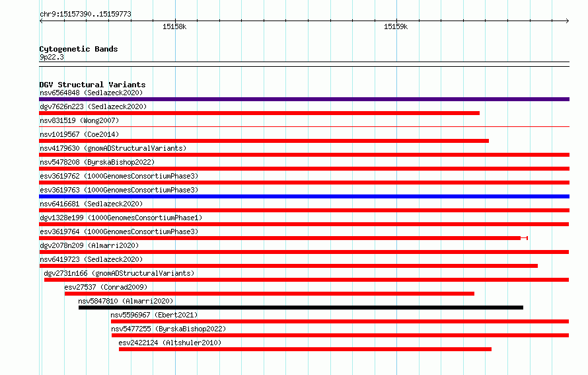Click the chr9:15157390..15159773 coordinates text

(x=85, y=14)
